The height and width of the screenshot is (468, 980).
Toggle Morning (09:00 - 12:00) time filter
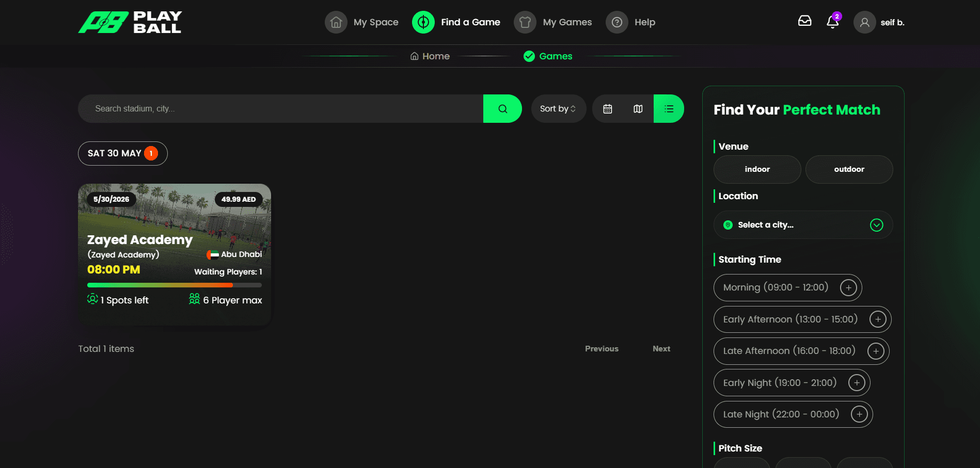pos(788,287)
